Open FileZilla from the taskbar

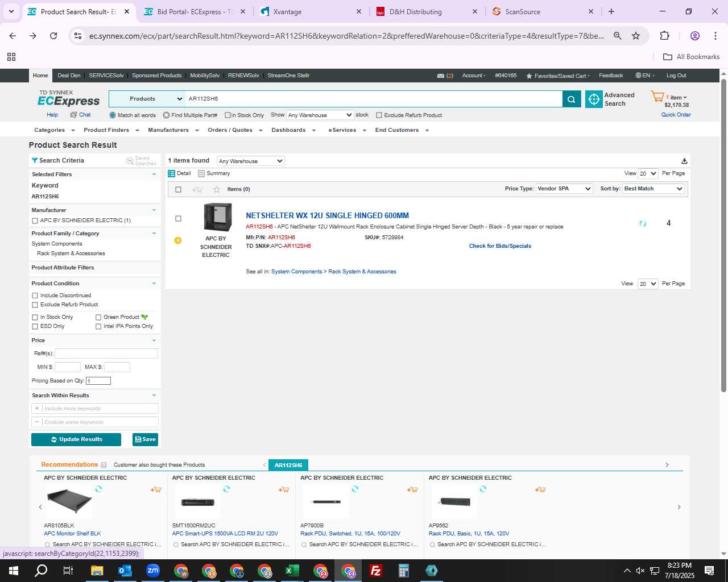point(376,571)
